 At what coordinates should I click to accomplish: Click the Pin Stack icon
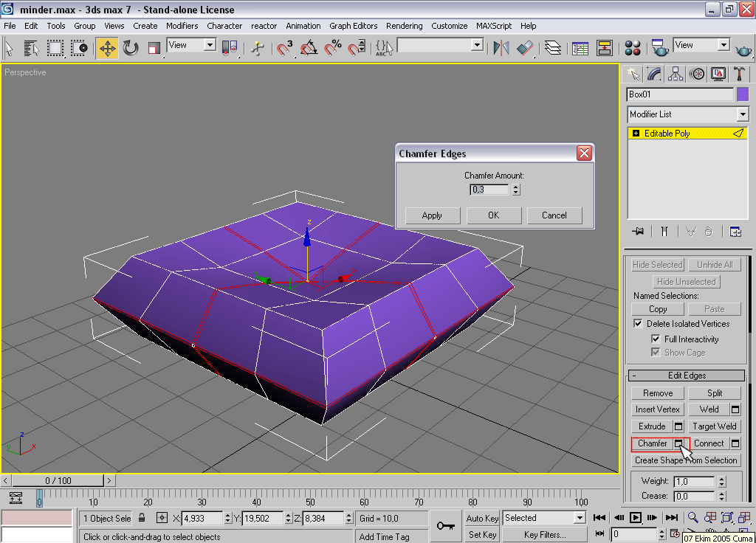point(638,231)
